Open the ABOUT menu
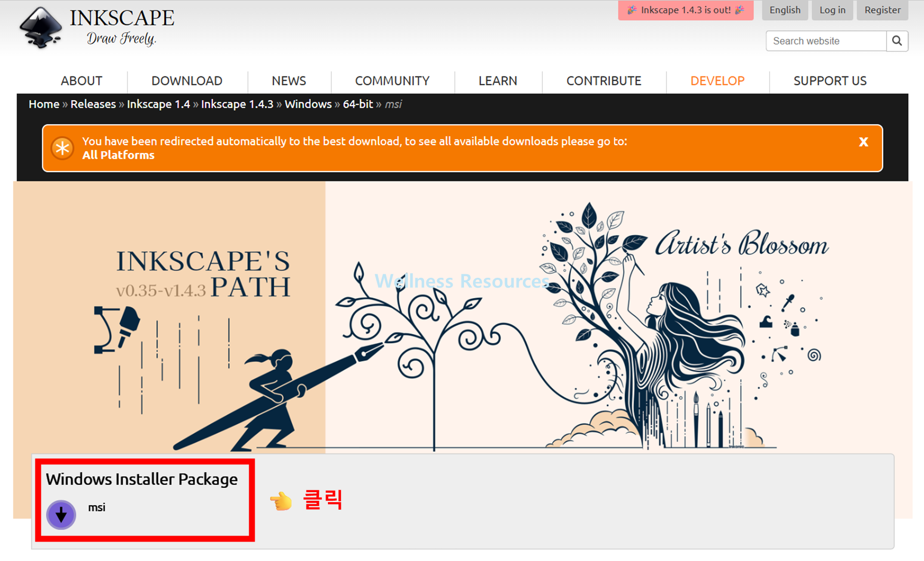Image resolution: width=924 pixels, height=561 pixels. click(81, 81)
